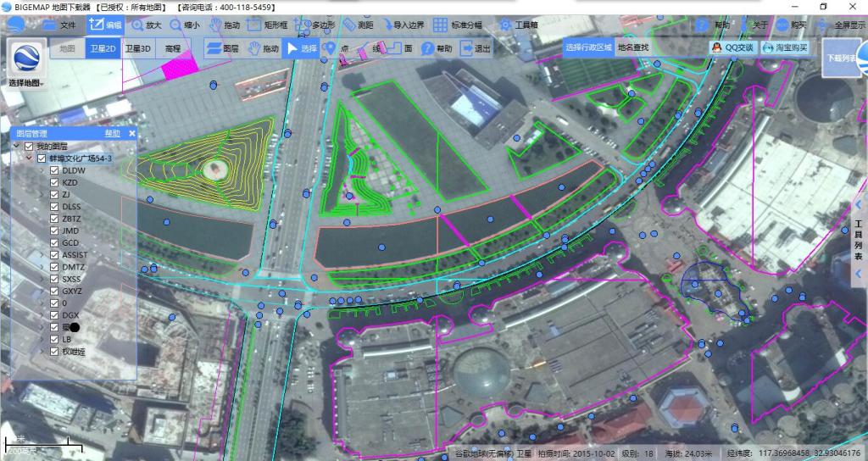Screen dimensions: 868x461
Task: Switch to the 高程 elevation tab
Action: pyautogui.click(x=173, y=48)
